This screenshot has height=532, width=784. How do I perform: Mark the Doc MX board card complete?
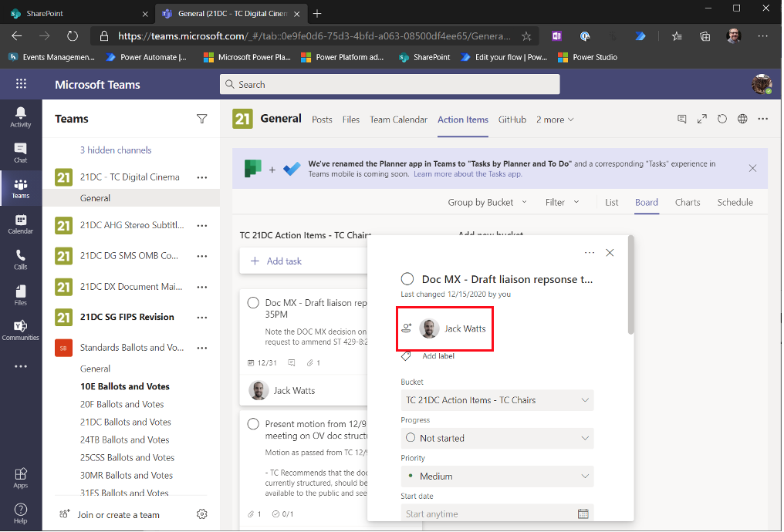pos(253,303)
